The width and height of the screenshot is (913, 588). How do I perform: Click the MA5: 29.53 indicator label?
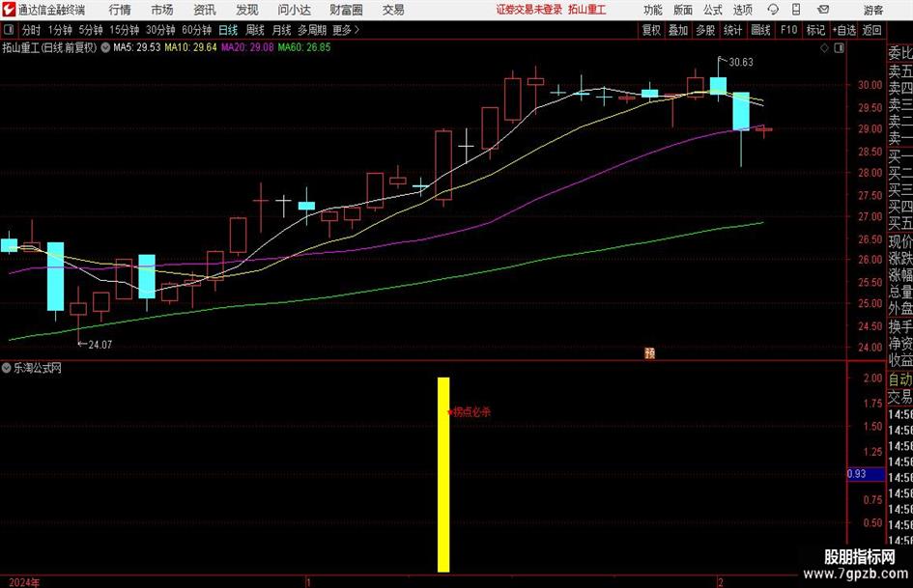tap(137, 47)
